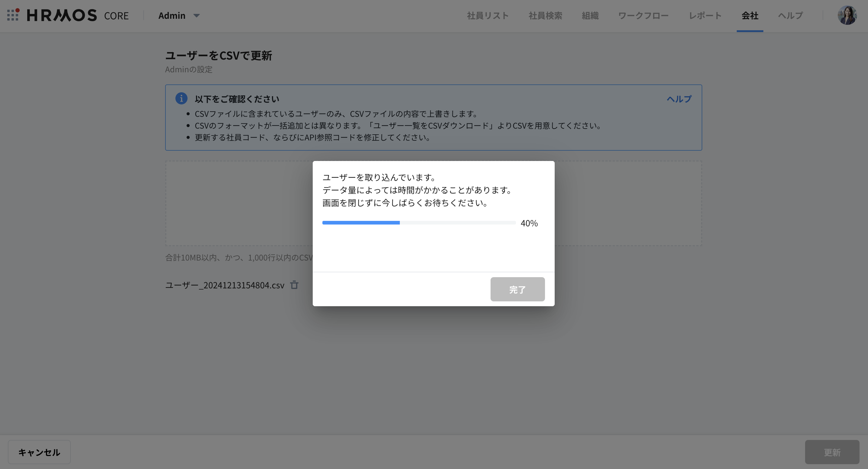
Task: Switch to the 社員リスト tab
Action: click(x=488, y=15)
